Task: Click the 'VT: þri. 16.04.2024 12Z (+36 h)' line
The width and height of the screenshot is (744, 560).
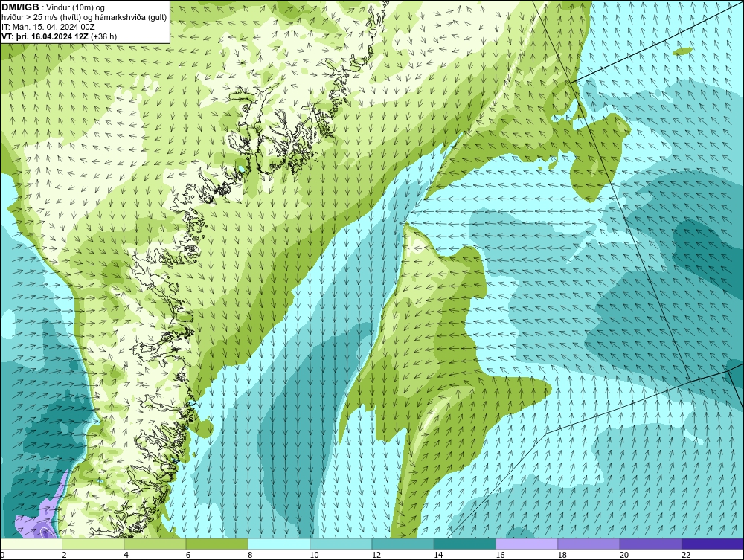Action: [59, 36]
